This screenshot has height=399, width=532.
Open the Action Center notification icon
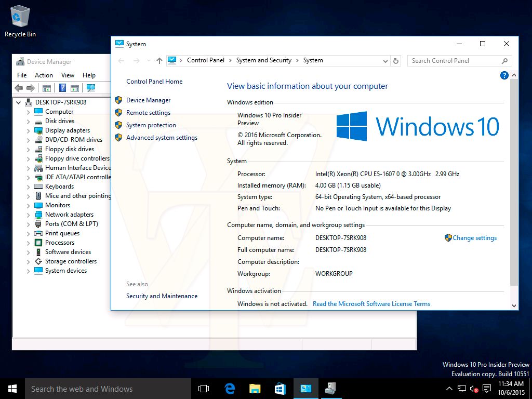[x=487, y=389]
